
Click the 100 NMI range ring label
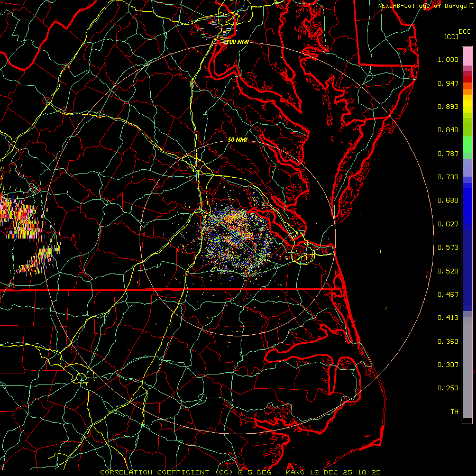[x=237, y=42]
